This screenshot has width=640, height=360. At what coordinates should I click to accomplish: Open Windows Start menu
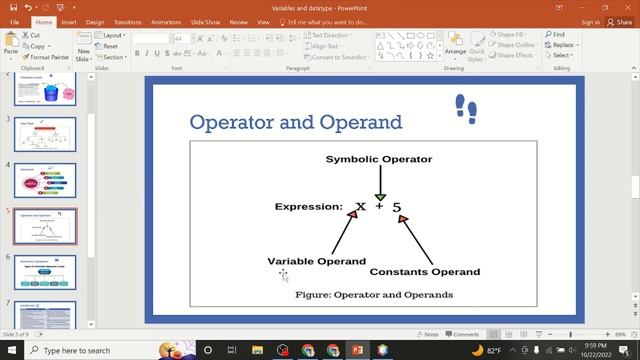pos(12,350)
